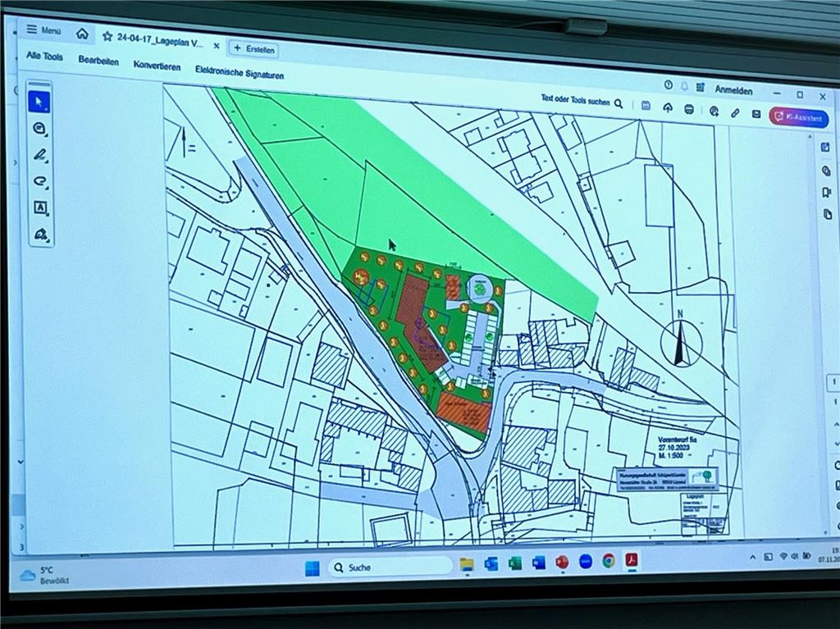The image size is (840, 629).
Task: Open Word from taskbar
Action: coord(538,563)
